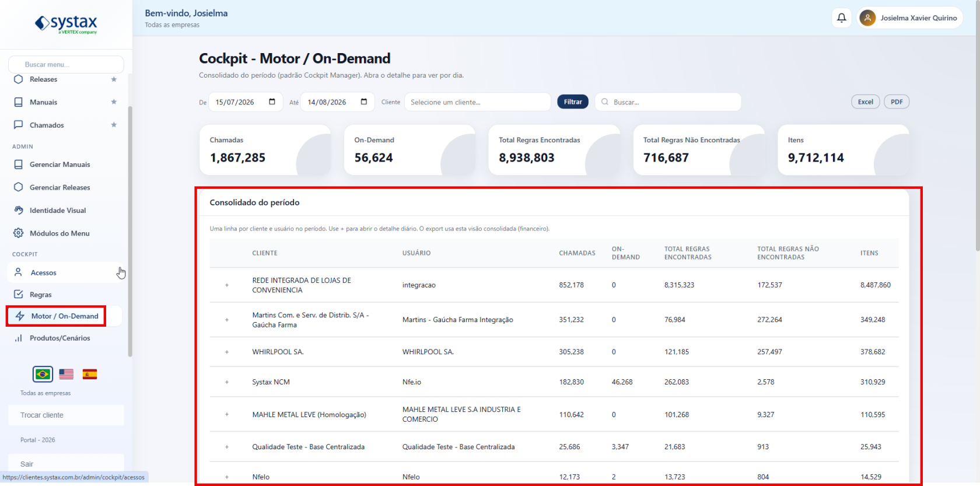Screen dimensions: 980x486
Task: Click the Motor / On-Demand lightning icon
Action: (x=20, y=316)
